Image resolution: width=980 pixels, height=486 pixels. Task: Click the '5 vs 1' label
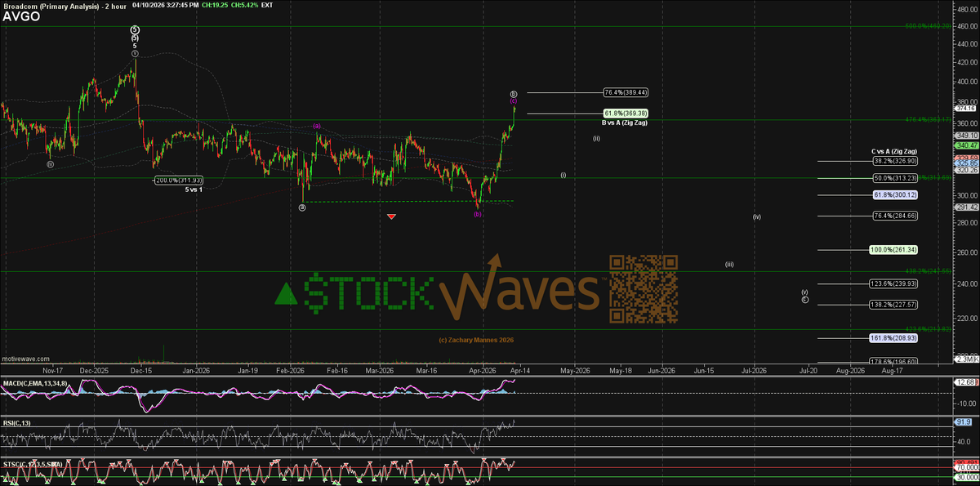pos(194,189)
